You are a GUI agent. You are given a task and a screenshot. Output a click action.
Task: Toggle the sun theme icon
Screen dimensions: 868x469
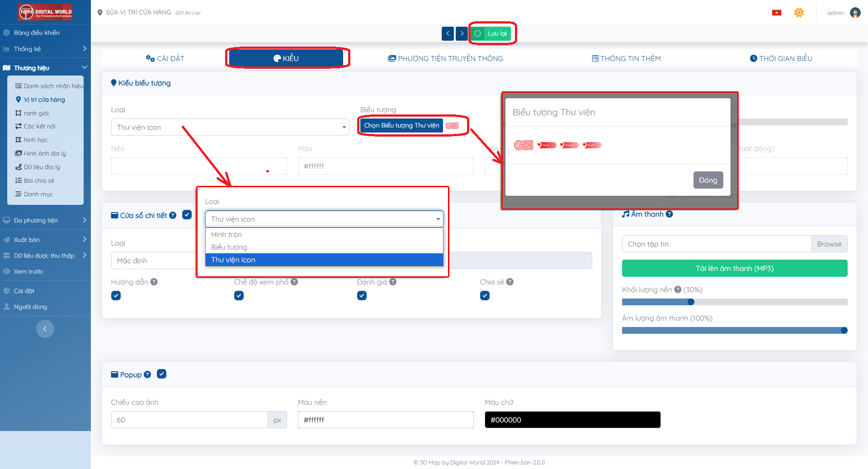coord(799,13)
